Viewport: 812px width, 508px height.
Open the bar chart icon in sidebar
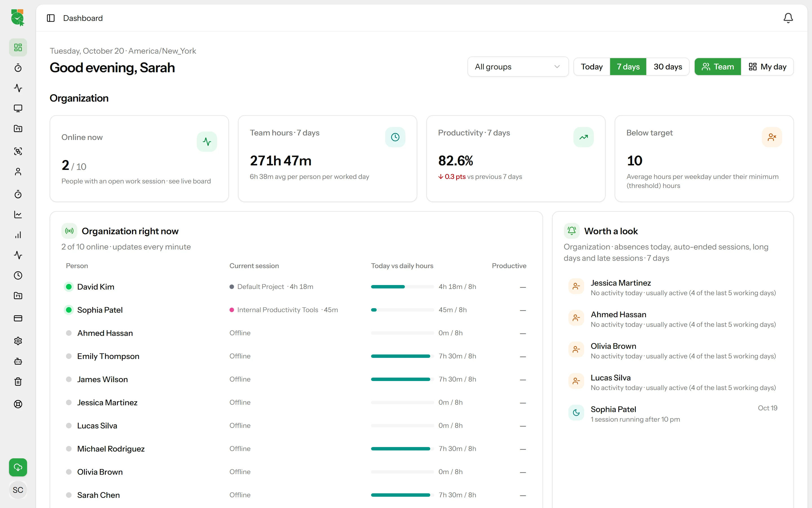18,235
